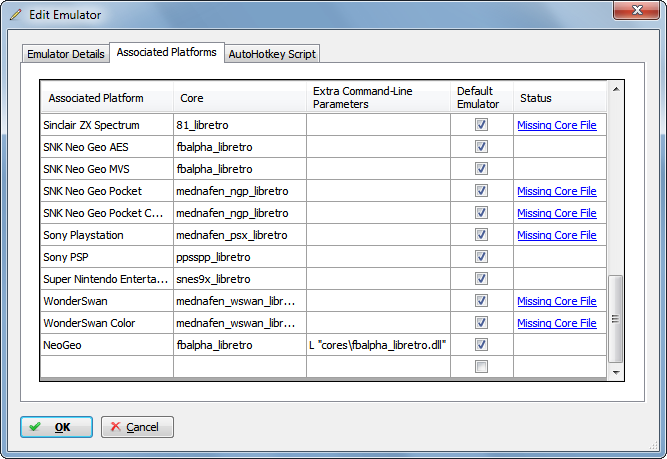Click the empty Core cell in new row

tap(240, 367)
